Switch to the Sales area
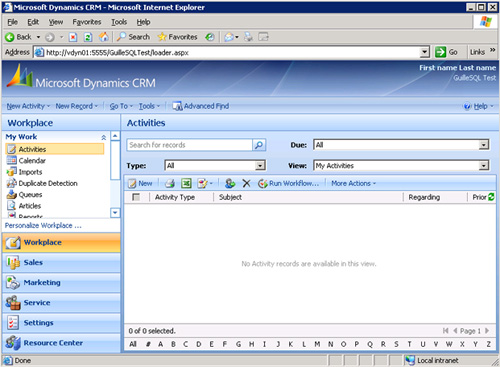This screenshot has height=367, width=500. 61,263
